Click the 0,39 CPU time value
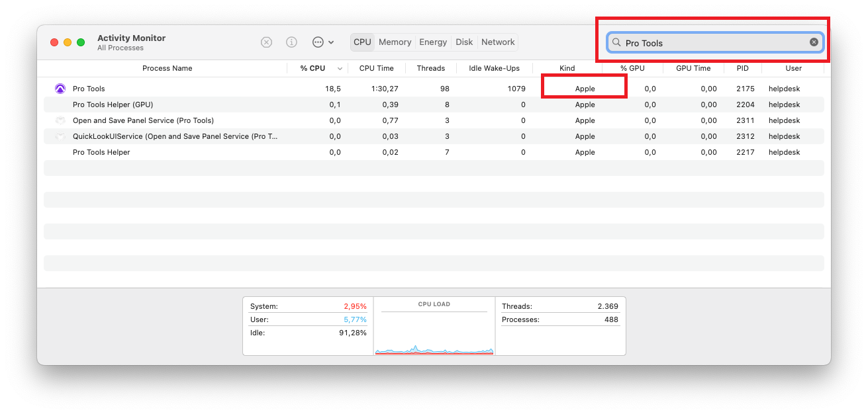This screenshot has height=414, width=868. tap(390, 104)
